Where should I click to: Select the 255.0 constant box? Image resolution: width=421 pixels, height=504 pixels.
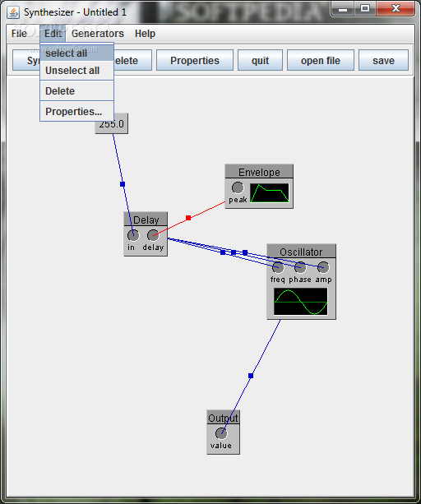[x=112, y=123]
